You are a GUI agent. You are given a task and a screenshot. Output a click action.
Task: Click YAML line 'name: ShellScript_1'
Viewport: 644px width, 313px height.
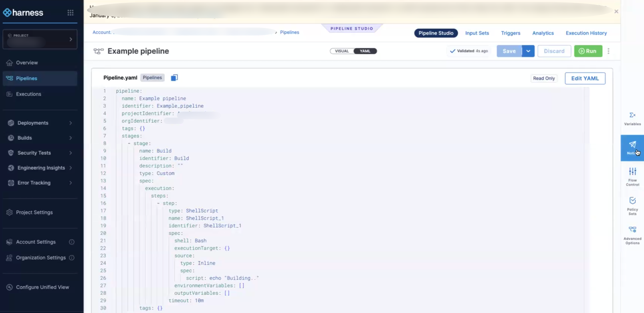pos(196,219)
